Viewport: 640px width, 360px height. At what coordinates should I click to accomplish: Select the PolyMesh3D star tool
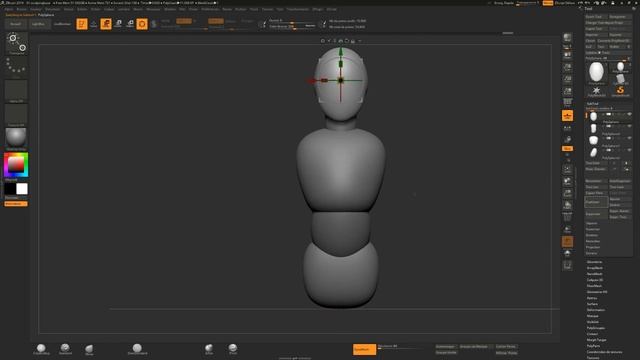(596, 91)
